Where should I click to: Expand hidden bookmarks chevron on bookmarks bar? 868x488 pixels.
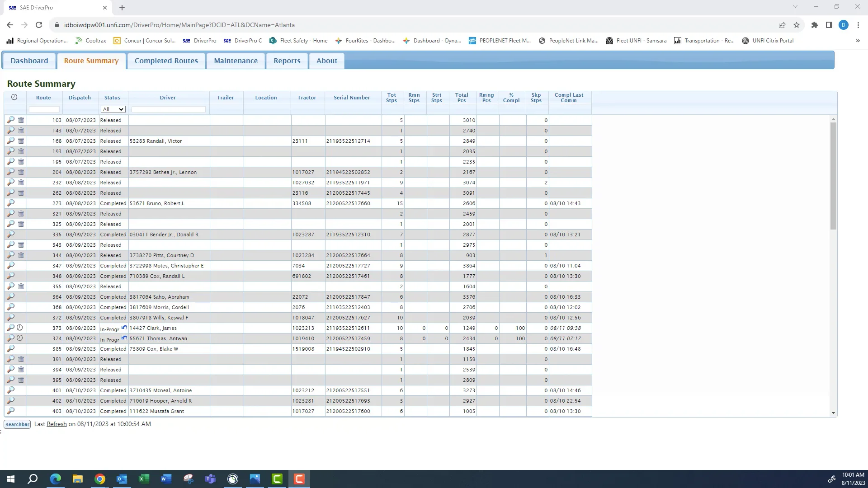tap(858, 41)
